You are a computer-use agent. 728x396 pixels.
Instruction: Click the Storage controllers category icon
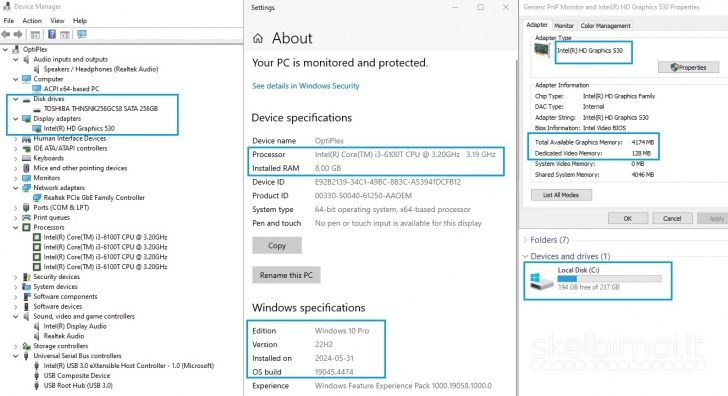[x=26, y=346]
